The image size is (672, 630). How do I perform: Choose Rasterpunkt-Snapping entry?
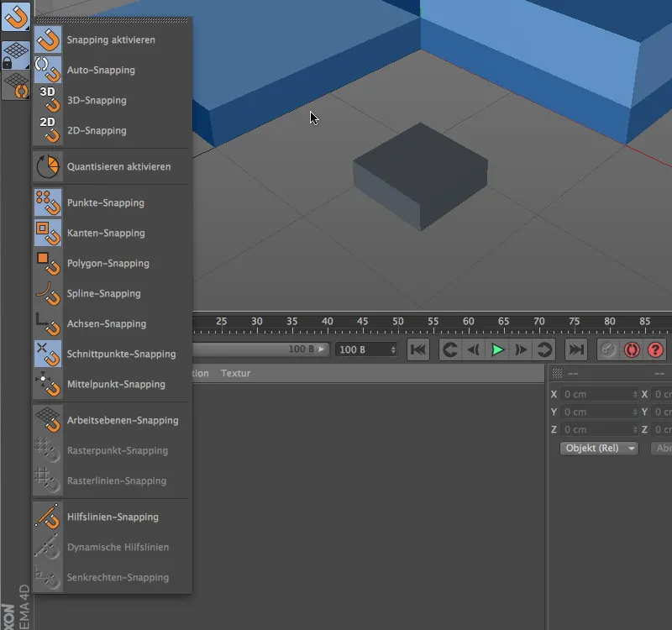tap(113, 450)
